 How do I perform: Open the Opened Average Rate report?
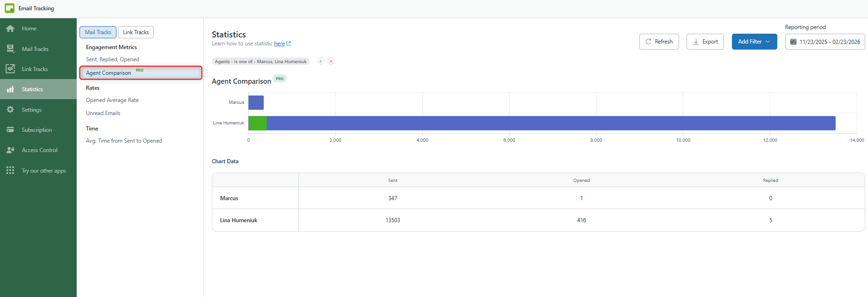point(112,100)
